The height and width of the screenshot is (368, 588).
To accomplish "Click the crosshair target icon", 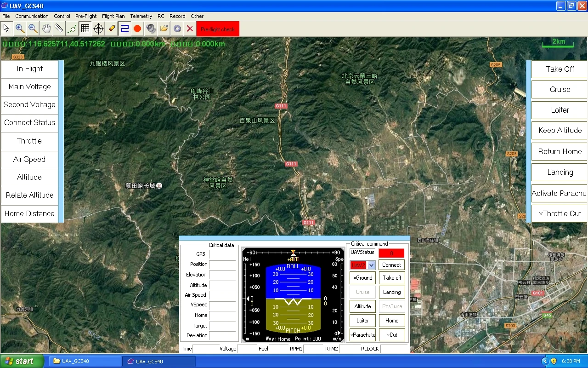I will tap(98, 29).
